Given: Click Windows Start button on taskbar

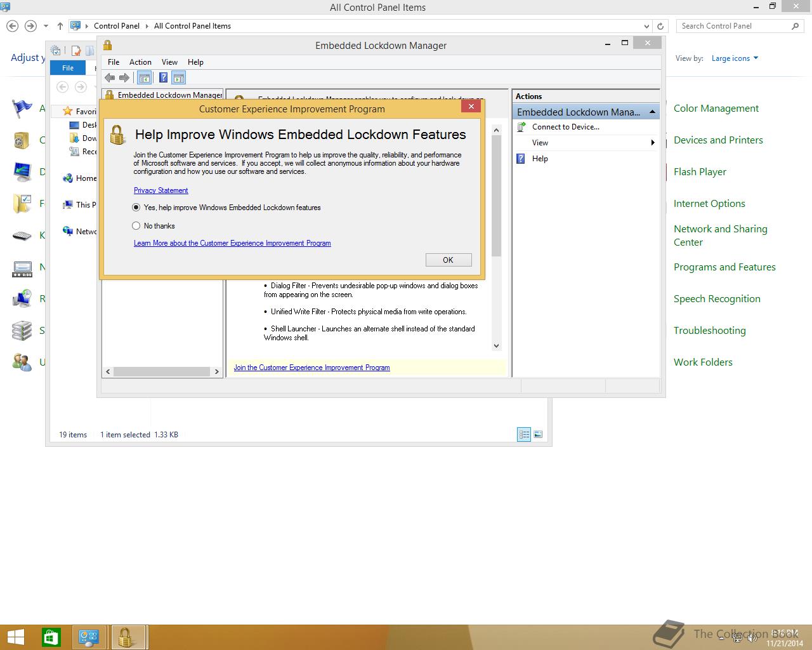Looking at the screenshot, I should (x=15, y=637).
